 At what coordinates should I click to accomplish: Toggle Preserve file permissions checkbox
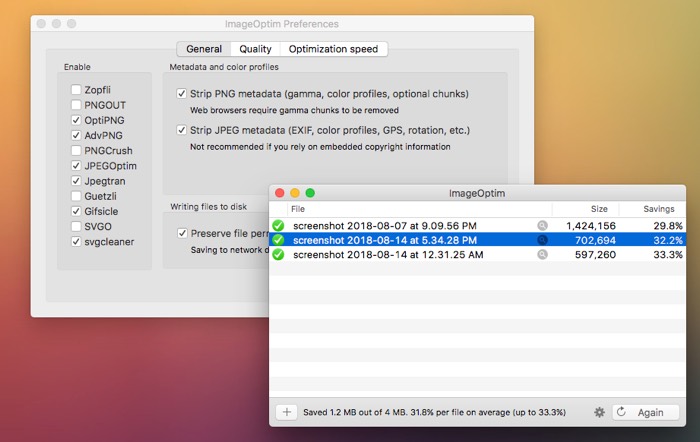click(182, 233)
